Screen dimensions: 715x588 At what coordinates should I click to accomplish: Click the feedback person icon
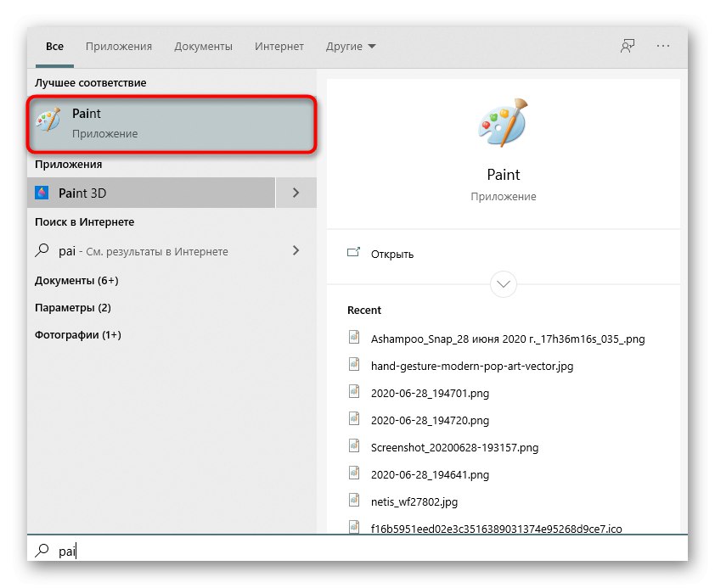[x=628, y=47]
